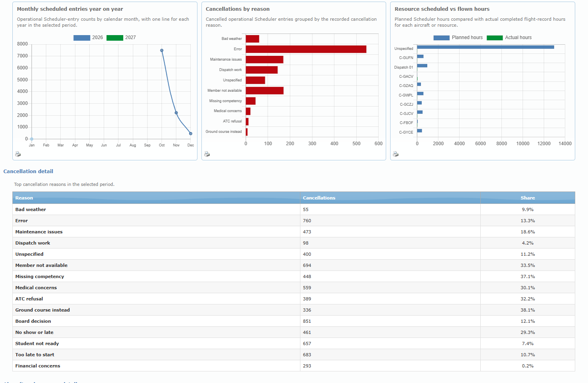Click the C-GUFN label in the resource chart
The height and width of the screenshot is (383, 588).
pos(406,58)
